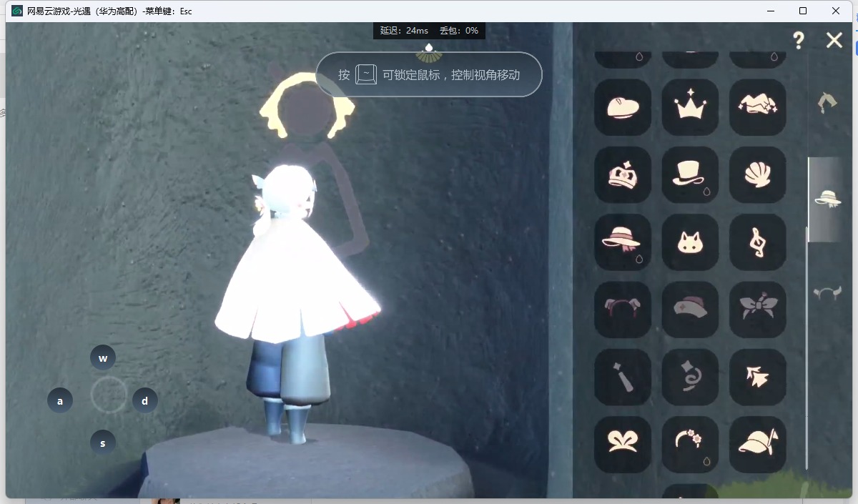The image size is (858, 504).
Task: Pick the jeweled royal crown item
Action: click(x=622, y=175)
